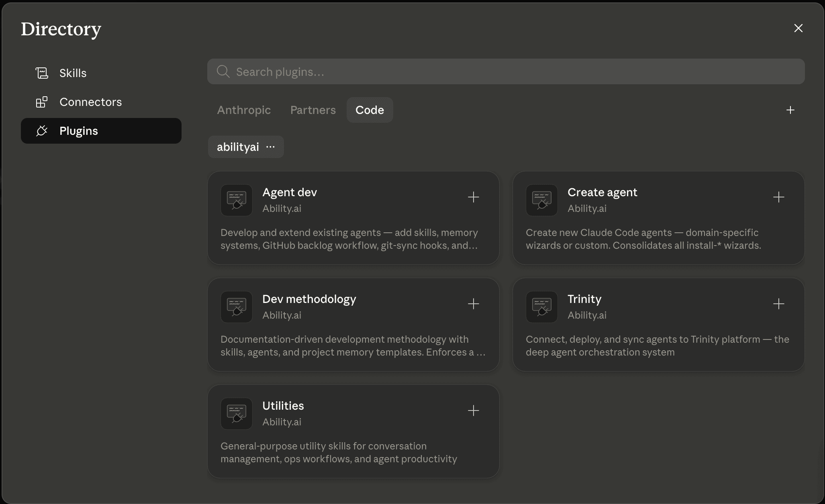Image resolution: width=825 pixels, height=504 pixels.
Task: Open the Dev methodology title
Action: point(309,299)
